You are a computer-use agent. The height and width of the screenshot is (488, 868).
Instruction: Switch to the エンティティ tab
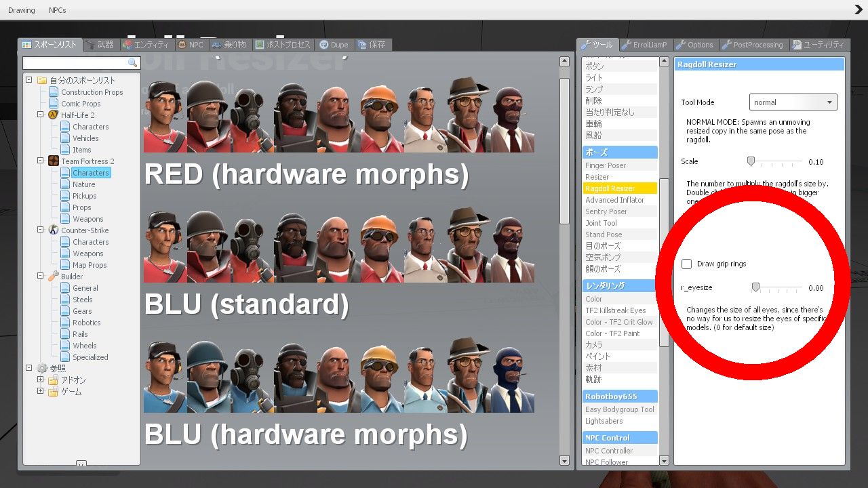point(146,45)
